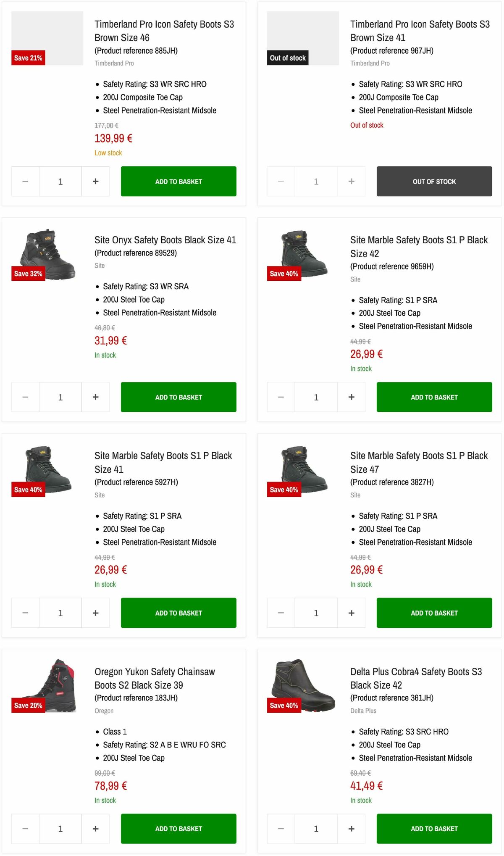Increase quantity for Oregon Yukon Chainsaw Boots
The height and width of the screenshot is (856, 504).
coord(95,828)
